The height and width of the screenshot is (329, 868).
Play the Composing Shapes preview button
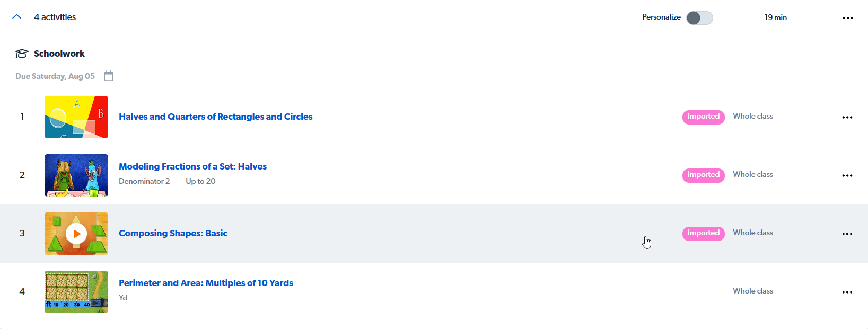coord(76,234)
